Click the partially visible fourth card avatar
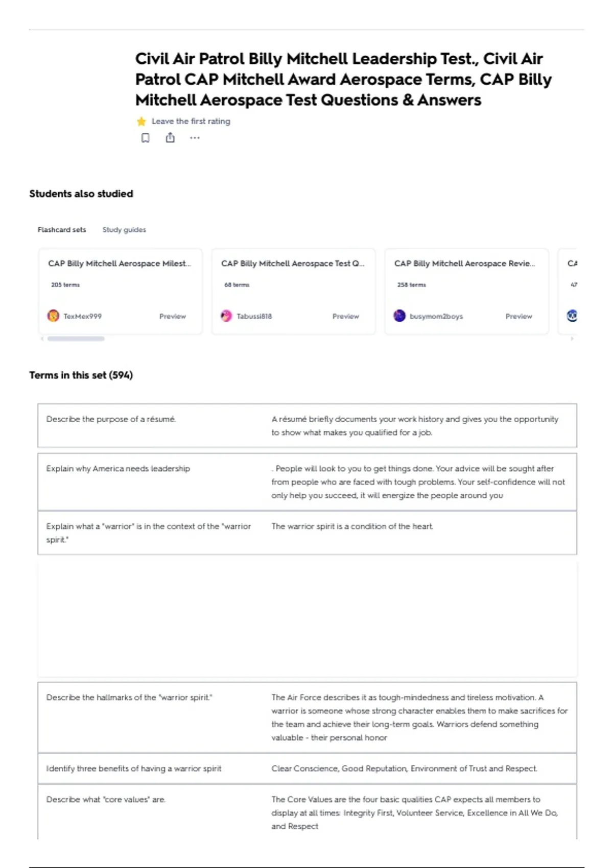The image size is (613, 868). pyautogui.click(x=572, y=316)
